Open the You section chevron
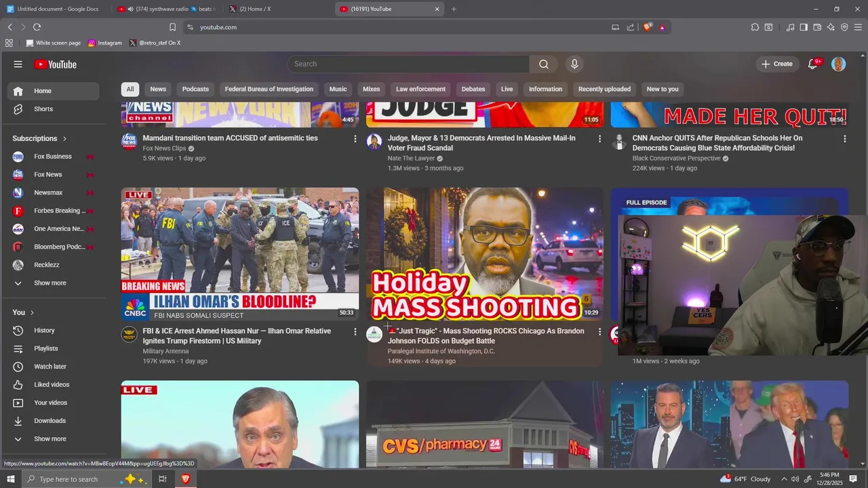 click(32, 312)
